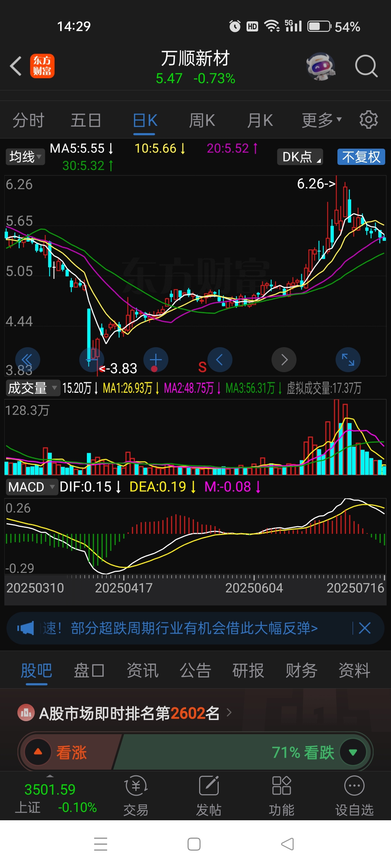
Task: Move chart cursor left arrow
Action: [220, 360]
